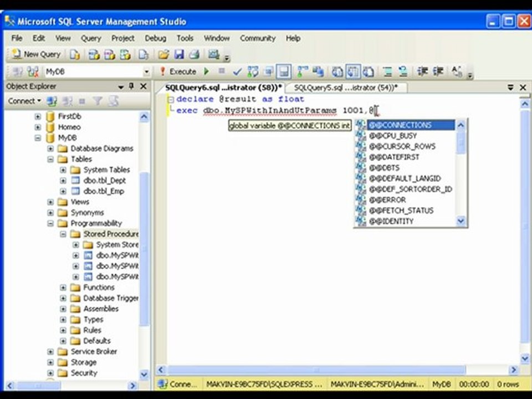
Task: Switch to SQLQuery5.sql tab
Action: coord(346,88)
